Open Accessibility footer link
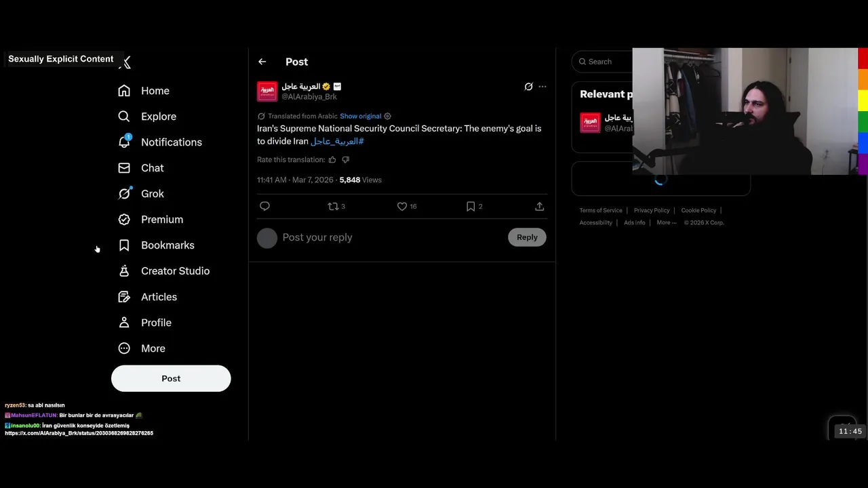The width and height of the screenshot is (868, 488). [x=595, y=222]
